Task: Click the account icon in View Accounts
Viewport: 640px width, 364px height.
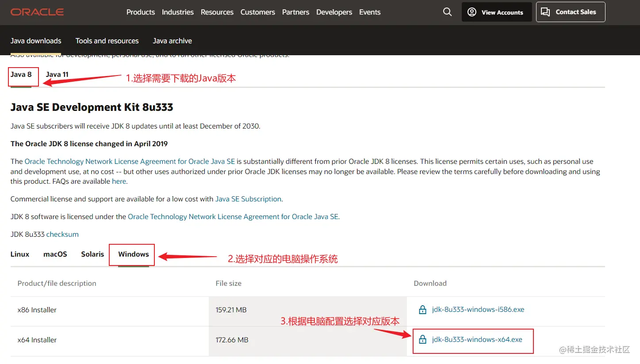Action: pos(472,12)
